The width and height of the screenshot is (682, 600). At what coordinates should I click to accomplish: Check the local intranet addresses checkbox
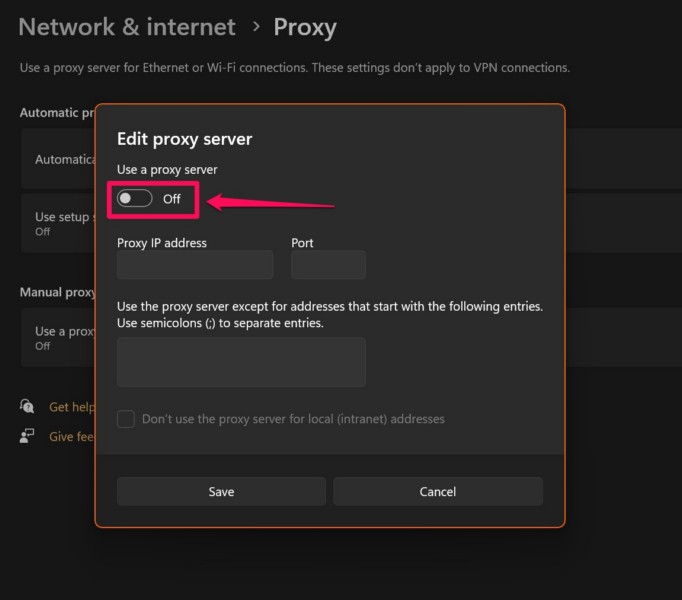click(126, 419)
